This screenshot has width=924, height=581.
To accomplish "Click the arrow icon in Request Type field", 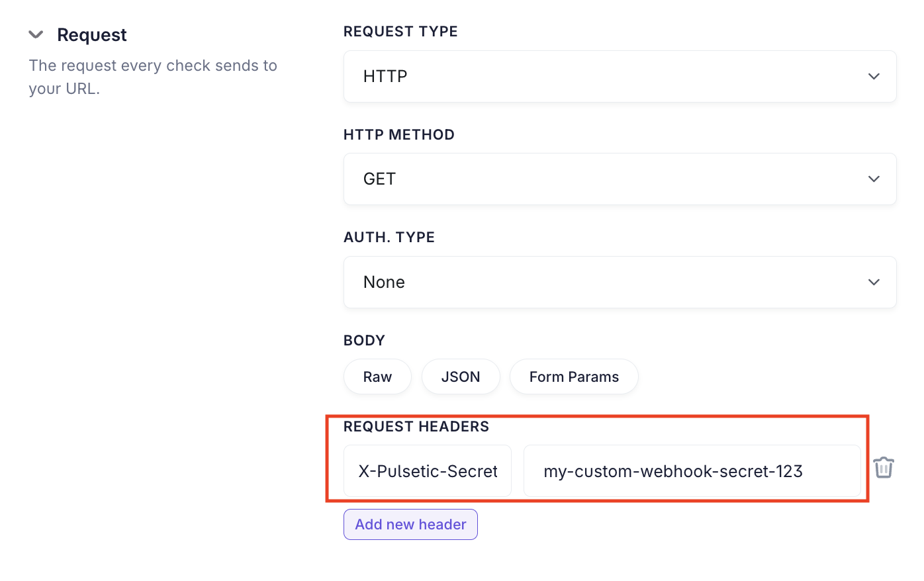I will click(874, 76).
